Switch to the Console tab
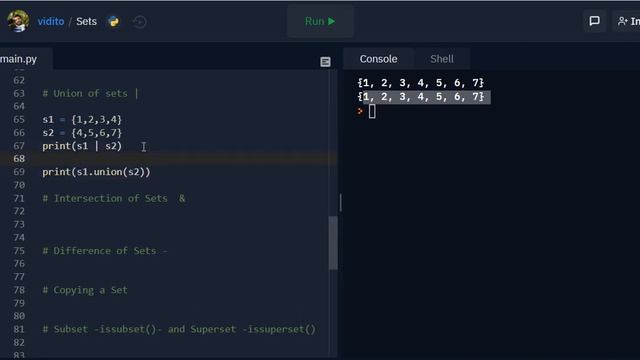Screen dimensions: 640x360 [x=378, y=59]
